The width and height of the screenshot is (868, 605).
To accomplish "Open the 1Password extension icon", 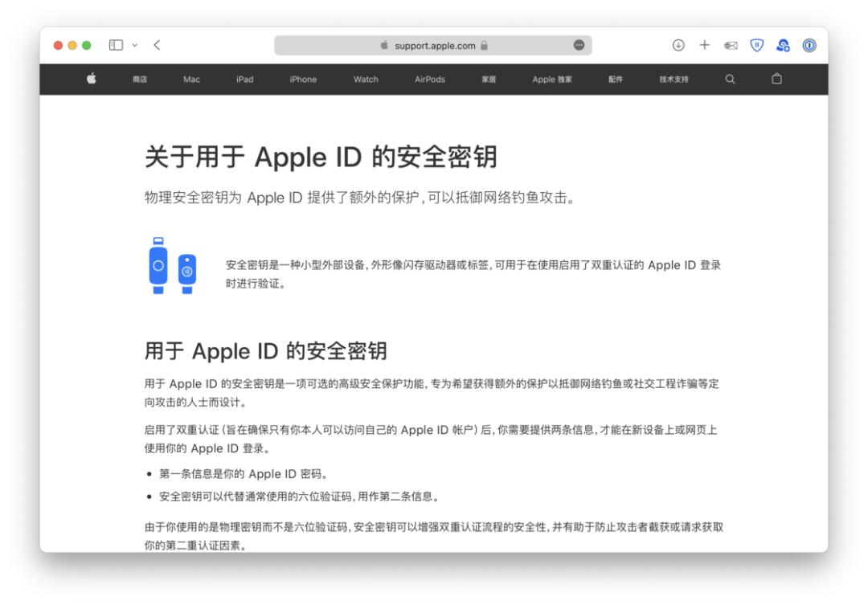I will coord(809,45).
